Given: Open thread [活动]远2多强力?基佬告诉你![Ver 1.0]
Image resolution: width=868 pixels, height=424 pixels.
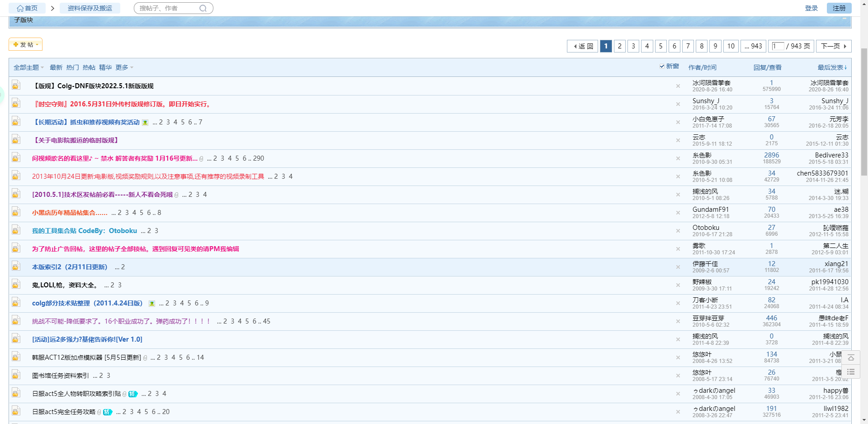Looking at the screenshot, I should coord(87,339).
